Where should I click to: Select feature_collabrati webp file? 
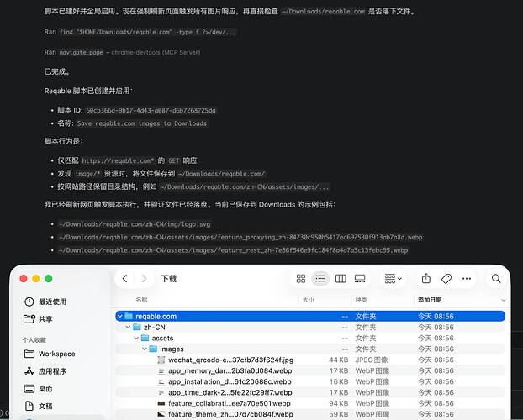click(x=310, y=403)
